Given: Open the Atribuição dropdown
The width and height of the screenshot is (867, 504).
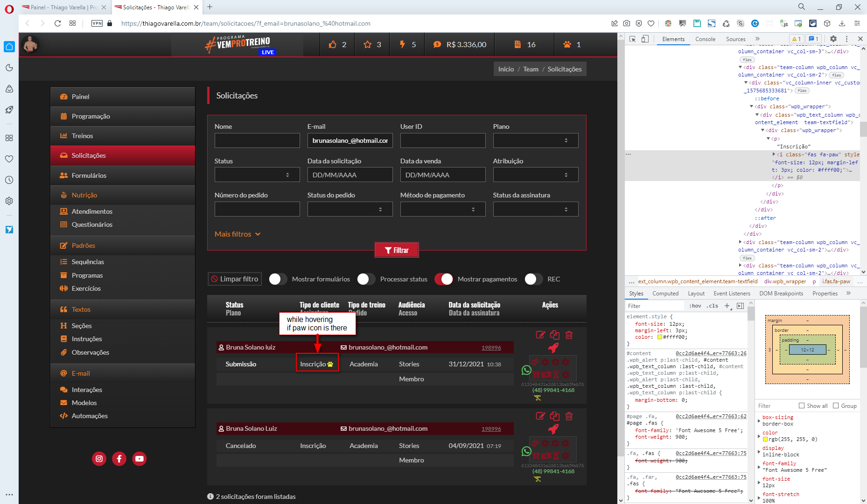Looking at the screenshot, I should tap(536, 175).
